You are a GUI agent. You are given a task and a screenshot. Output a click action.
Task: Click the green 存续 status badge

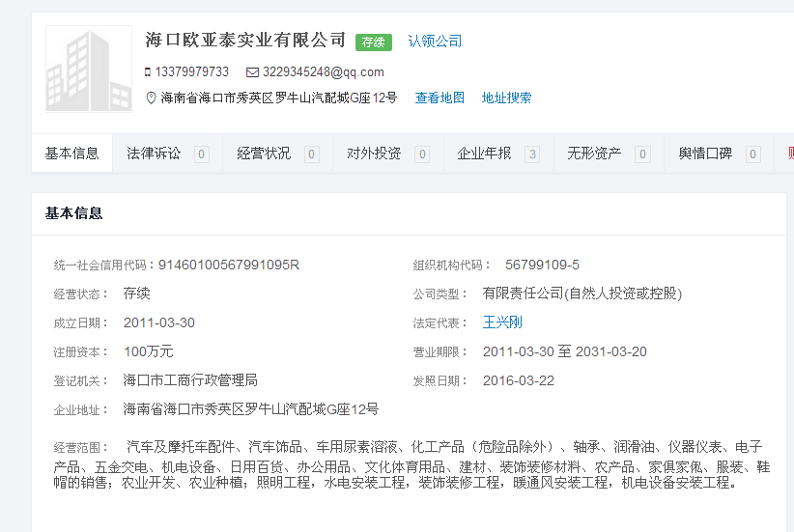coord(373,42)
